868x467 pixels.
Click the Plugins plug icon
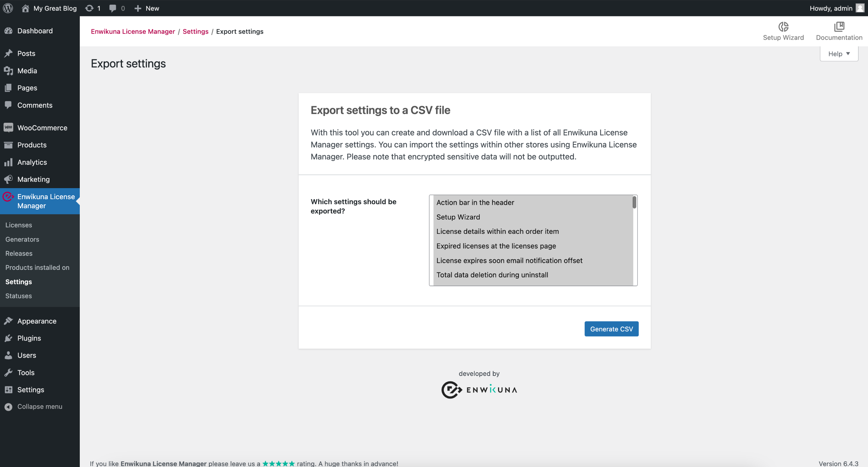8,338
